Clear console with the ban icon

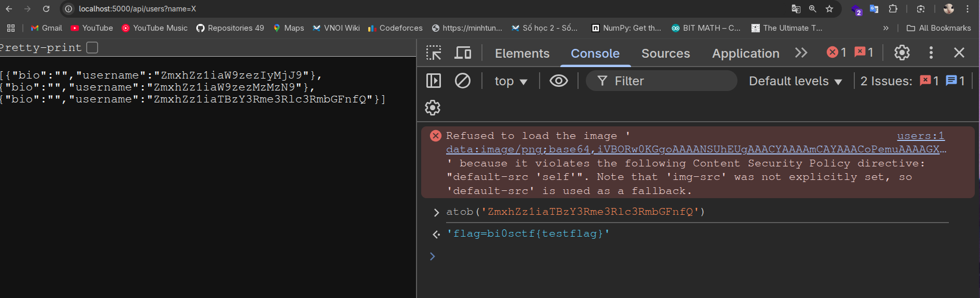[462, 81]
